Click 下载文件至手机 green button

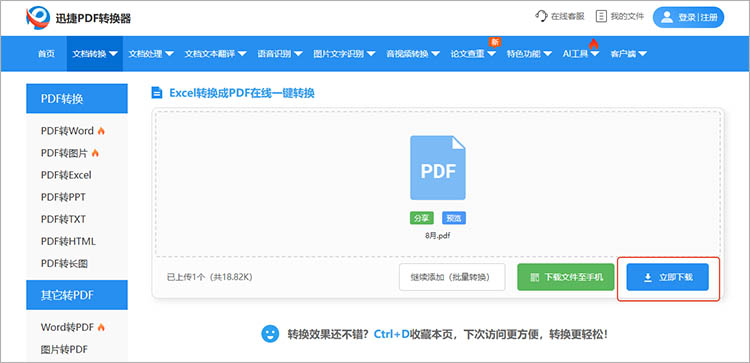pos(566,277)
